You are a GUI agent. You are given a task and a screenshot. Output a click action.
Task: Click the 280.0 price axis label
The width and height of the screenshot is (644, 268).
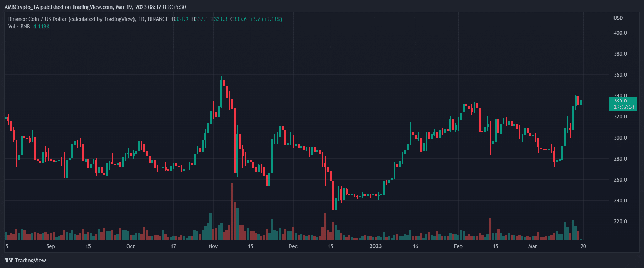coord(620,159)
